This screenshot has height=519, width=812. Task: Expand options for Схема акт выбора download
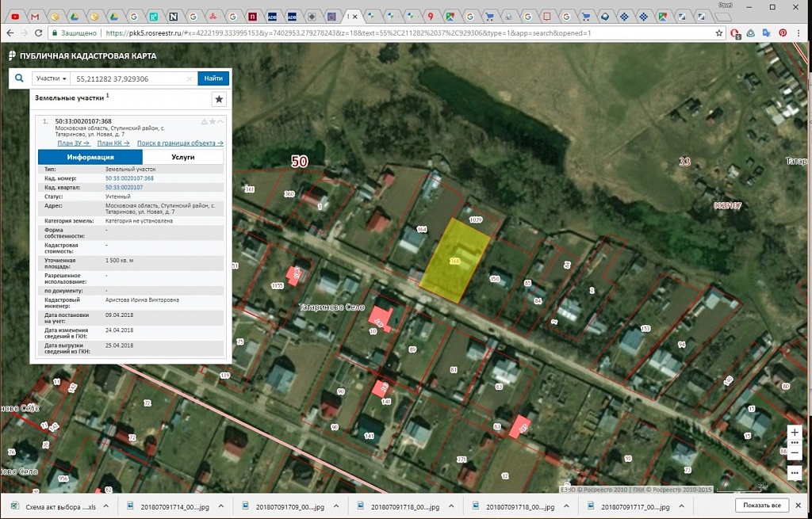pyautogui.click(x=106, y=506)
